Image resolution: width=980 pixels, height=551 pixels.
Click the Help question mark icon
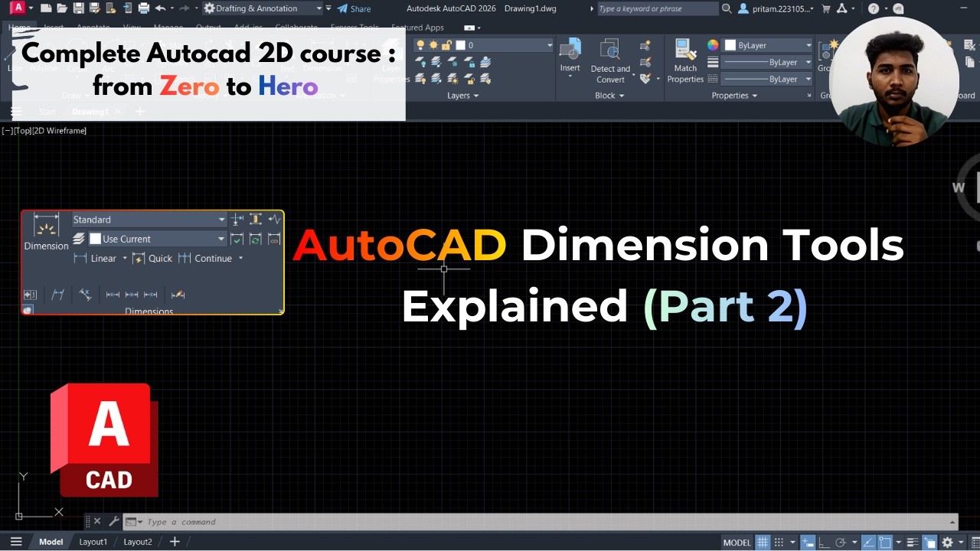coord(874,8)
